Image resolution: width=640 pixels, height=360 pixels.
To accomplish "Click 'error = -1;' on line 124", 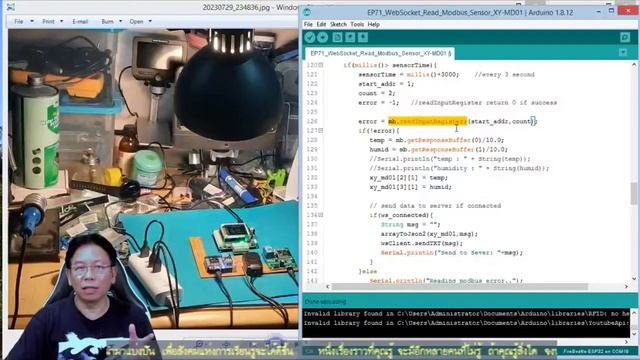I will pyautogui.click(x=378, y=102).
